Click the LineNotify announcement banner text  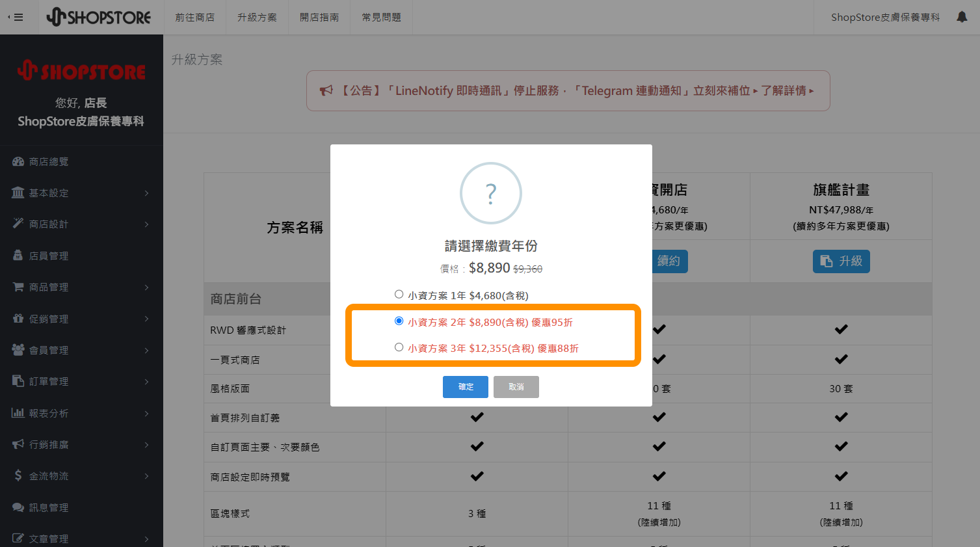546,91
